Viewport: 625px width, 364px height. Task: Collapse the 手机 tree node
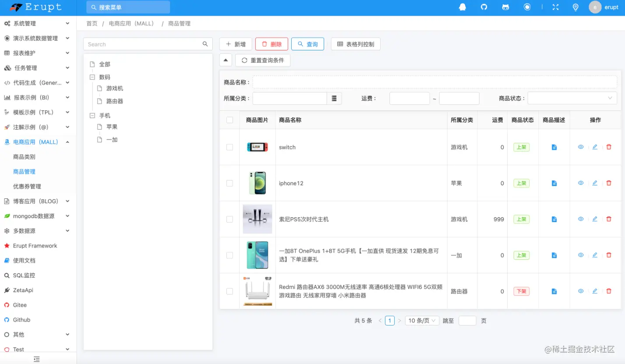(x=92, y=116)
